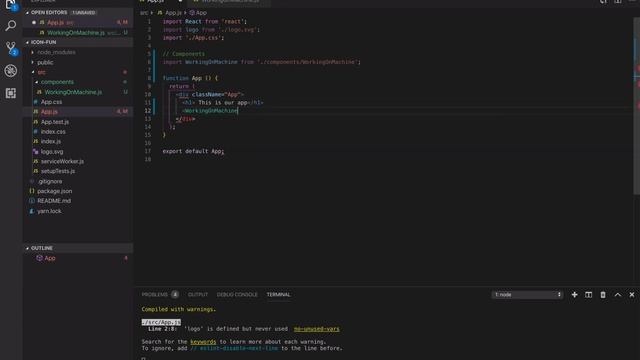
Task: Open the Debug view icon
Action: coord(11,71)
